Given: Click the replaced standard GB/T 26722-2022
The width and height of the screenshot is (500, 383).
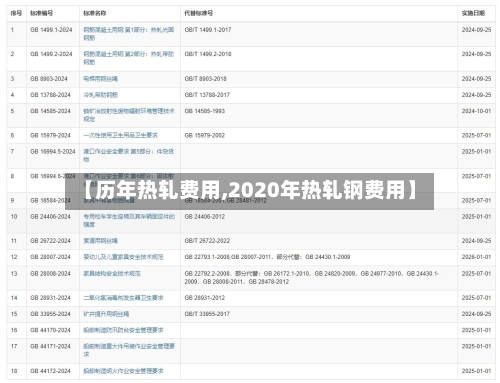Looking at the screenshot, I should point(207,241).
